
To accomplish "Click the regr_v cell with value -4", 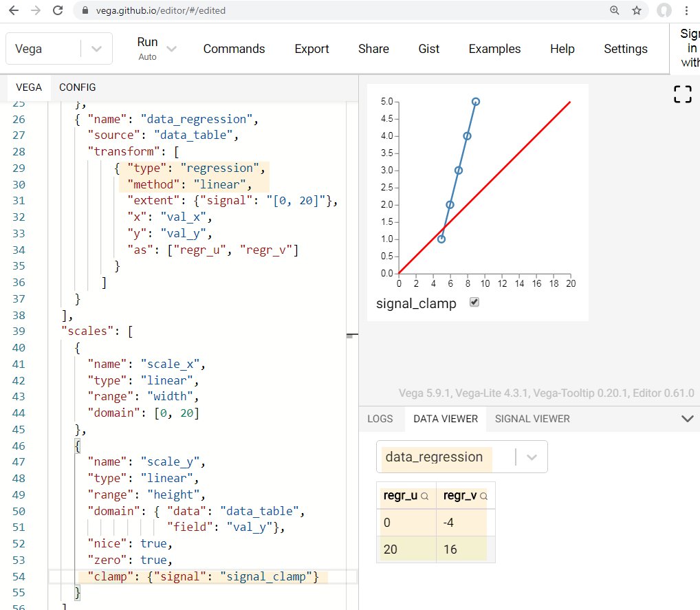I will point(466,523).
